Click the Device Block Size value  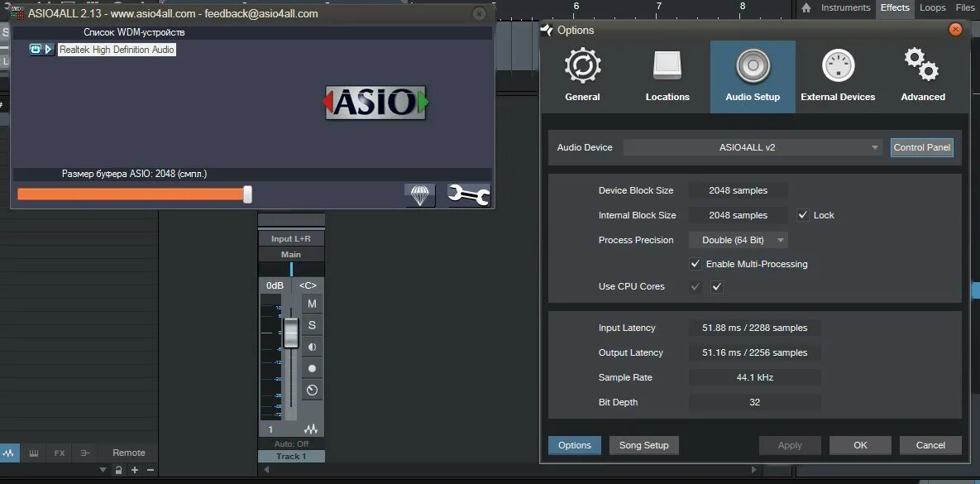(x=739, y=190)
